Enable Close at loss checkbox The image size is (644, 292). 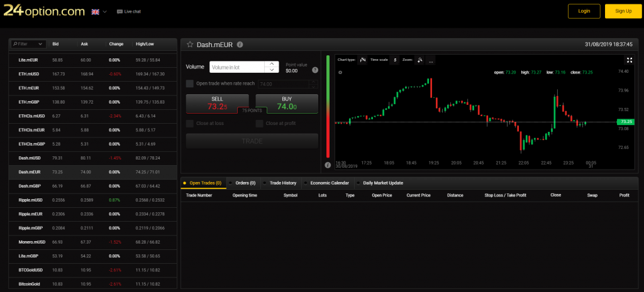coord(190,124)
